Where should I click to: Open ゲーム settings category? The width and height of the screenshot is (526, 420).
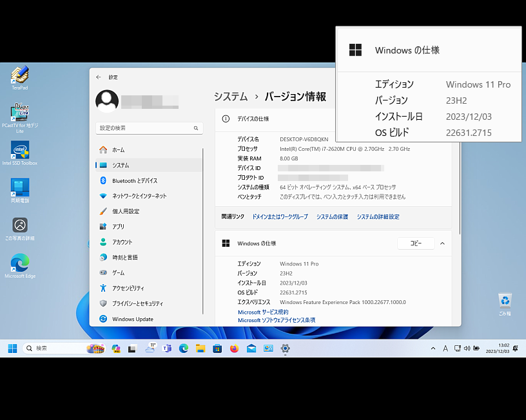pos(149,273)
